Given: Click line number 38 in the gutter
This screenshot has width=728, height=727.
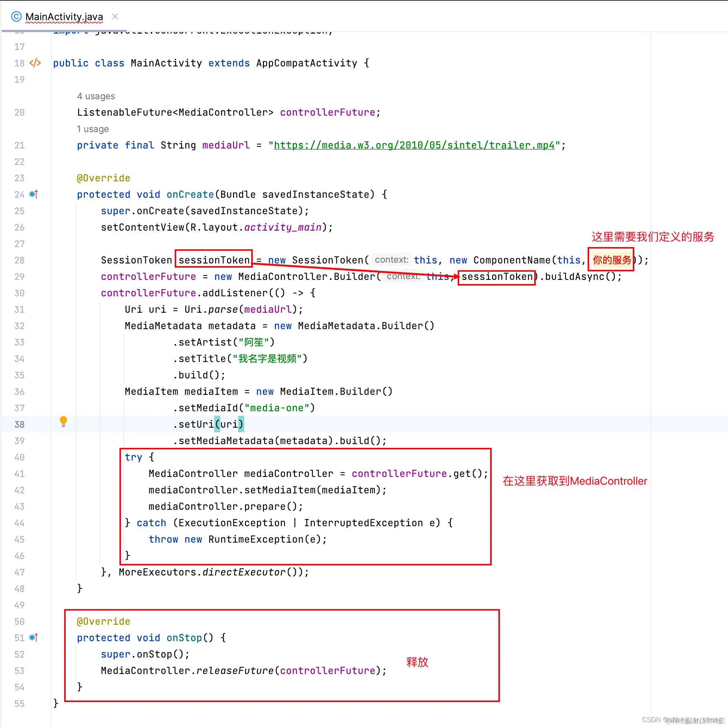Looking at the screenshot, I should (x=19, y=425).
